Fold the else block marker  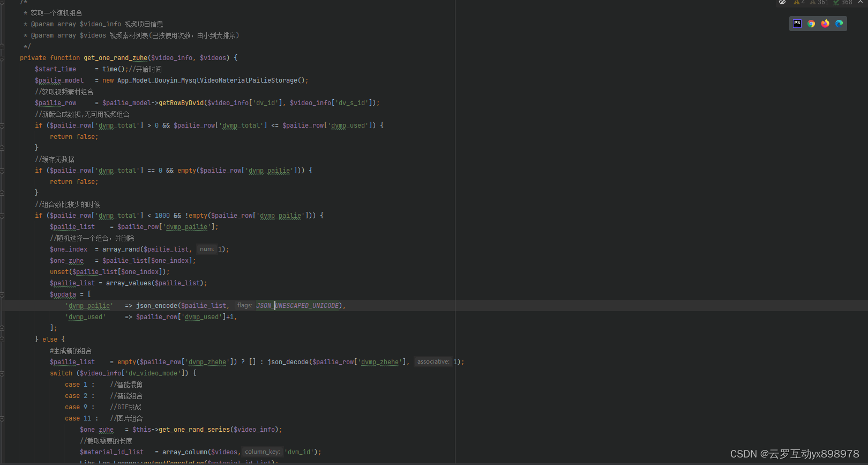tap(2, 339)
